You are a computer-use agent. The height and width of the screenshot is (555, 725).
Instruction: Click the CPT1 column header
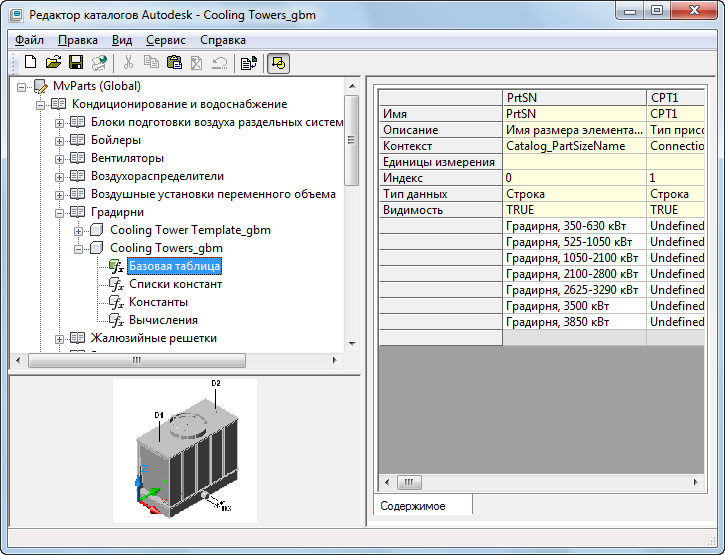676,98
